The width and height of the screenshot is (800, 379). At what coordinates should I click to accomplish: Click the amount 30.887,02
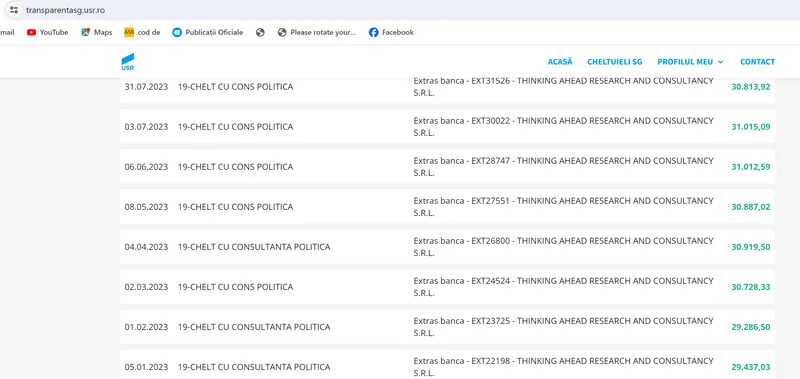751,207
